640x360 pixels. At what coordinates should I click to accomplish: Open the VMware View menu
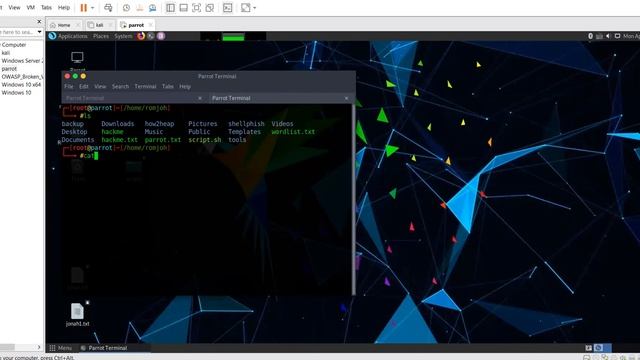14,7
